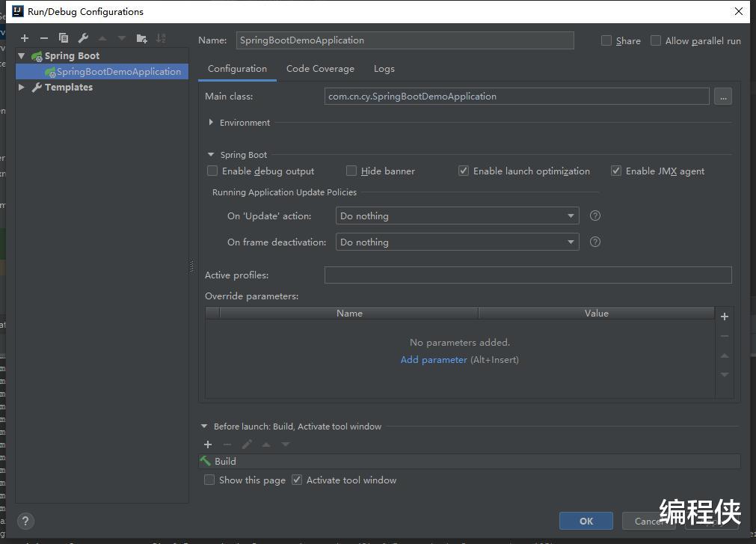Viewport: 756px width, 544px height.
Task: Collapse the Spring Boot tree node
Action: (x=21, y=56)
